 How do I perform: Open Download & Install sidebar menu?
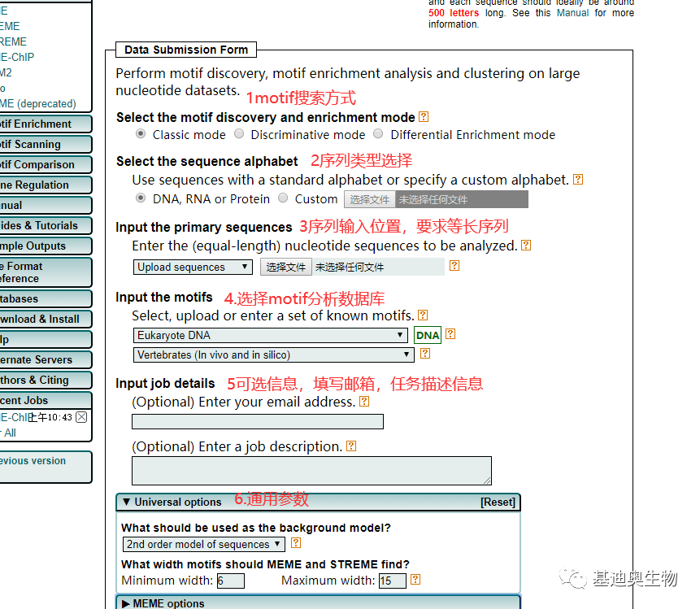click(45, 320)
